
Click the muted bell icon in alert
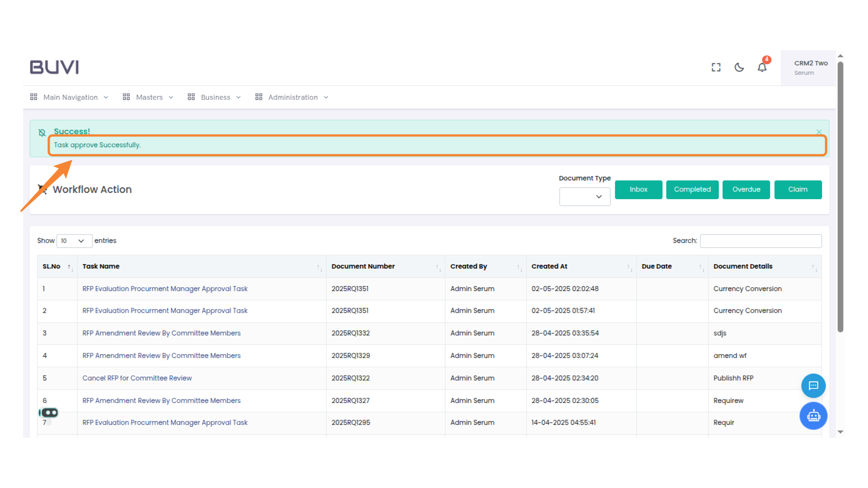42,132
